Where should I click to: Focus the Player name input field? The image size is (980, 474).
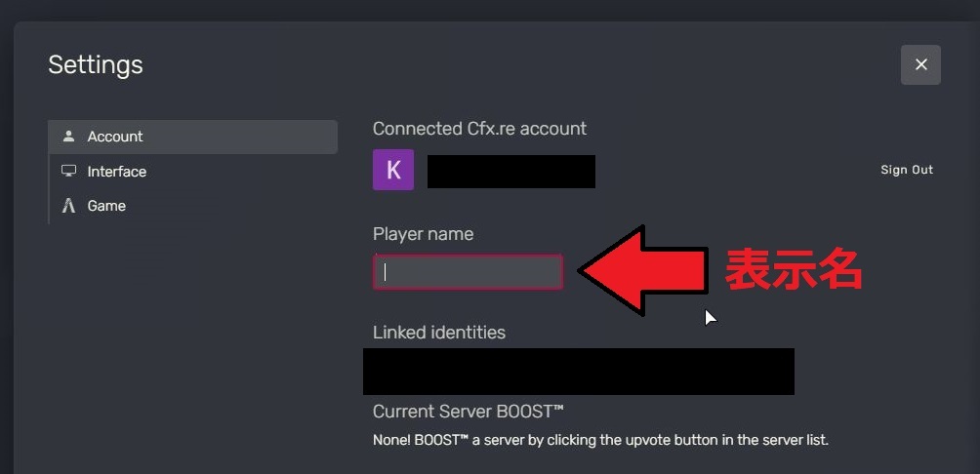[x=469, y=272]
